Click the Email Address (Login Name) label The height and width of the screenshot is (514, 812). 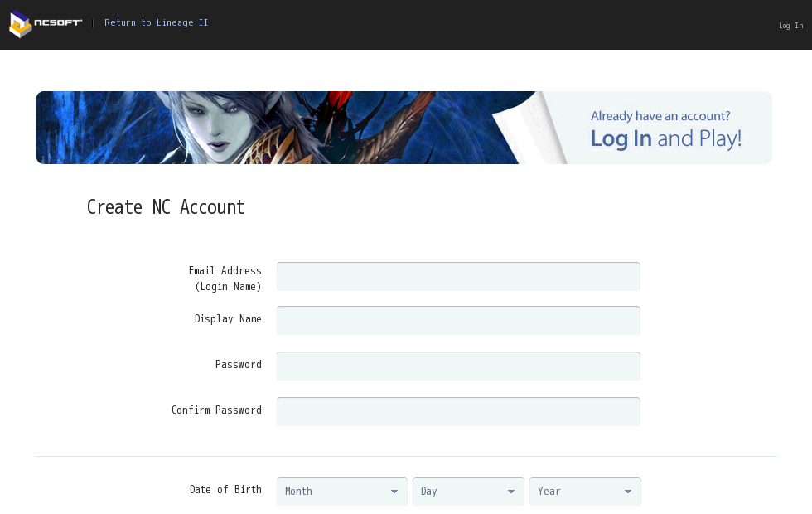point(225,279)
